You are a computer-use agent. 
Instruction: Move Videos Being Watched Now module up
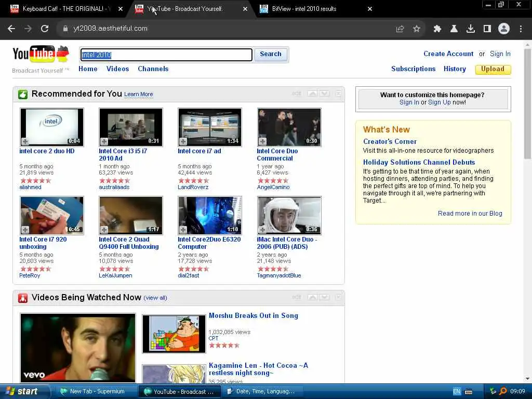(x=312, y=297)
